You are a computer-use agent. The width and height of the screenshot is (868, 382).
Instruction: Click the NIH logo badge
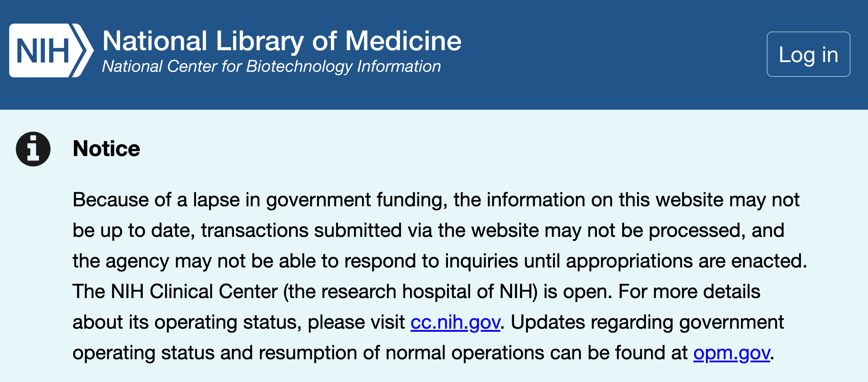(x=43, y=51)
